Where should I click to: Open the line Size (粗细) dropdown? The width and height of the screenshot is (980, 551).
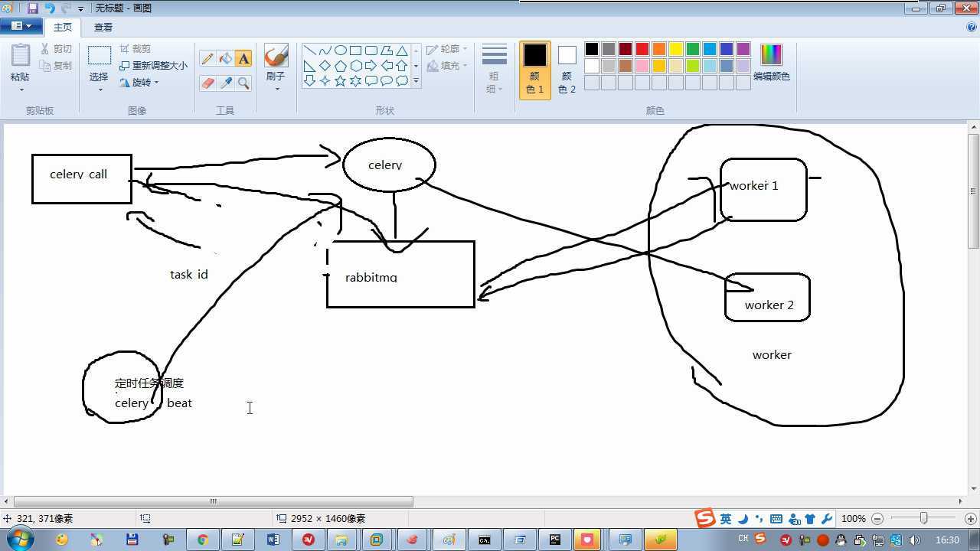tap(495, 70)
